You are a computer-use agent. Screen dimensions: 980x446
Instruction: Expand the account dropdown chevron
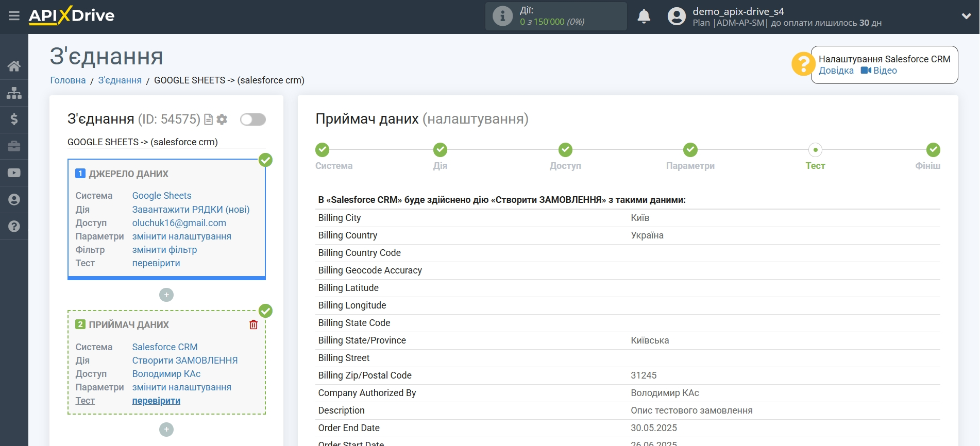pyautogui.click(x=966, y=16)
